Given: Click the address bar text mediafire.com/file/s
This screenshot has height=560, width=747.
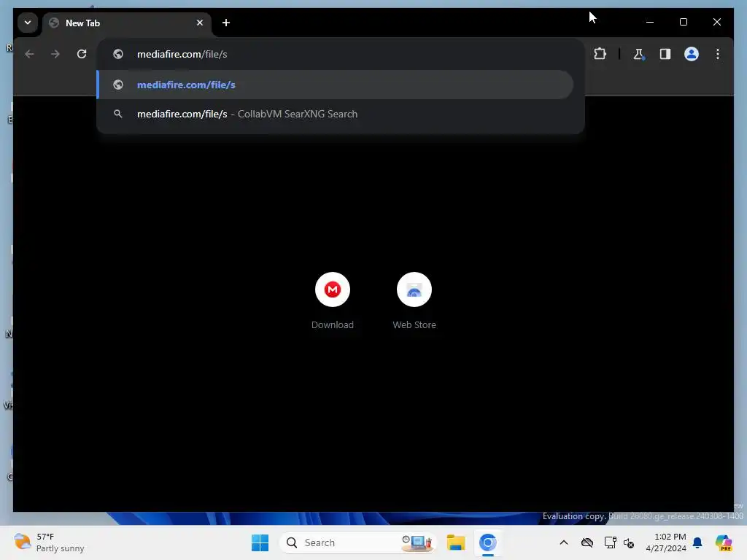Looking at the screenshot, I should click(182, 54).
